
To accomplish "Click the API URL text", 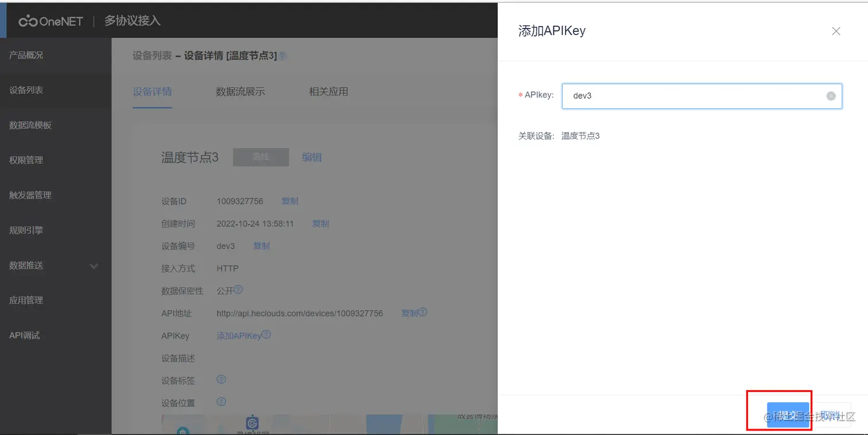I will pos(300,313).
